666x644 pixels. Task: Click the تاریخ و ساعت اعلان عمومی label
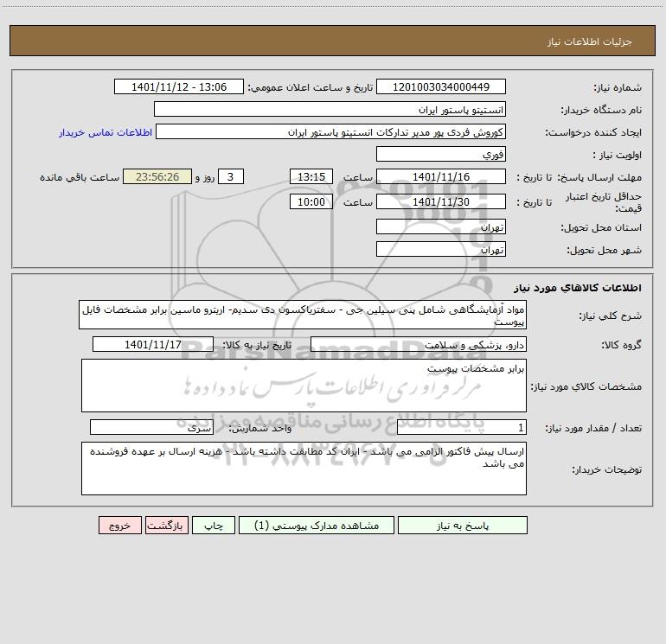tap(311, 88)
